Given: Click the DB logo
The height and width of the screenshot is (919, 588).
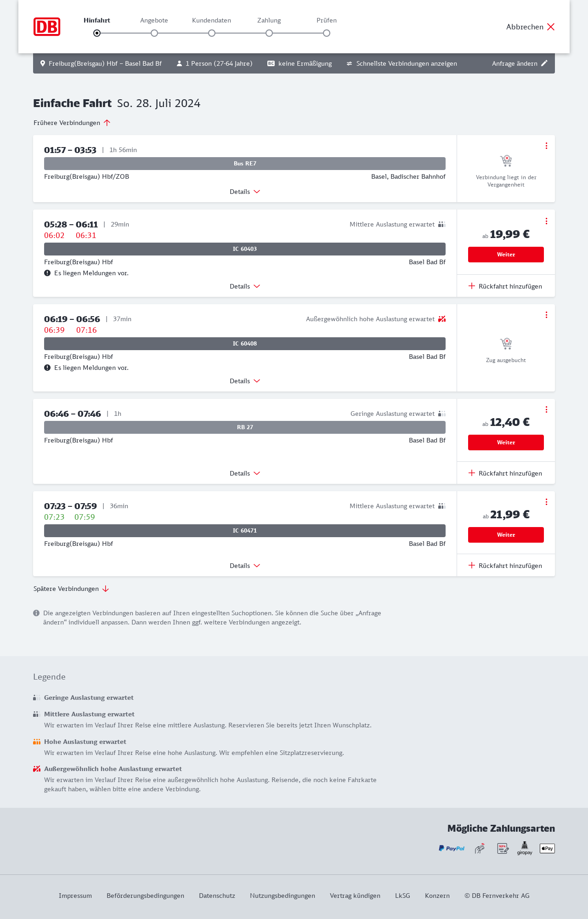Looking at the screenshot, I should [47, 27].
